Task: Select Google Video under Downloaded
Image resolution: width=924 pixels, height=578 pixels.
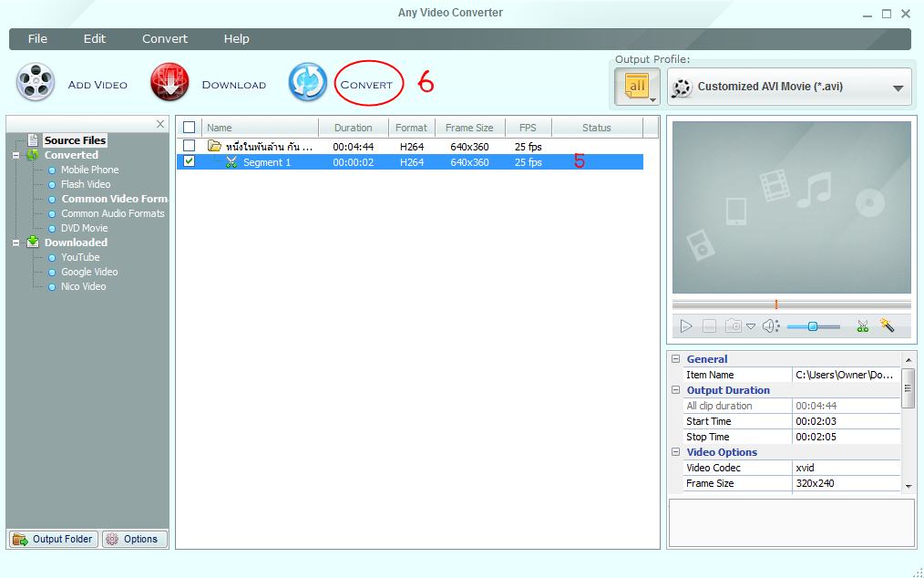Action: tap(89, 272)
